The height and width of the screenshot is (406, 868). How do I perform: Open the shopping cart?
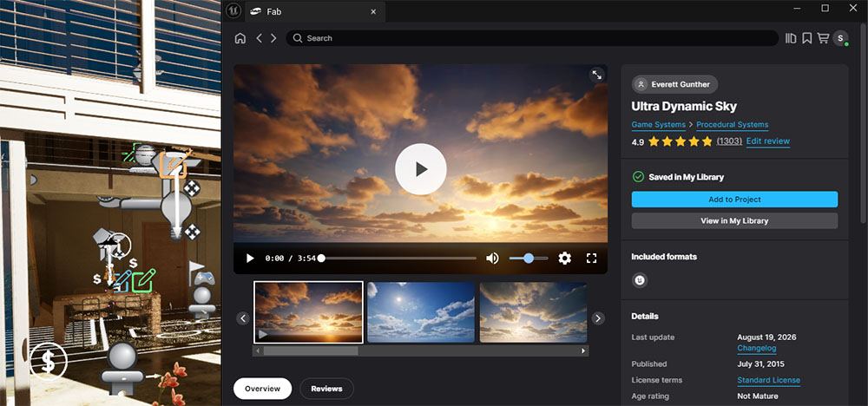(823, 38)
